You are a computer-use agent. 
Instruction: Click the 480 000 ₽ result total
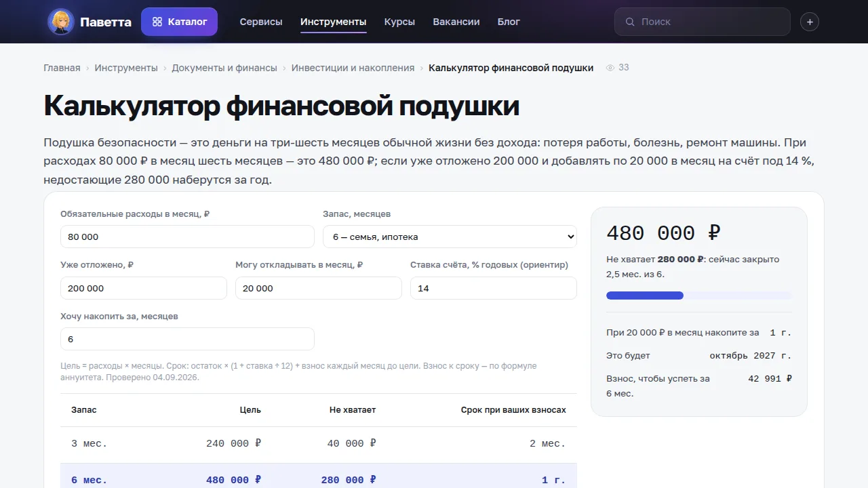coord(663,233)
